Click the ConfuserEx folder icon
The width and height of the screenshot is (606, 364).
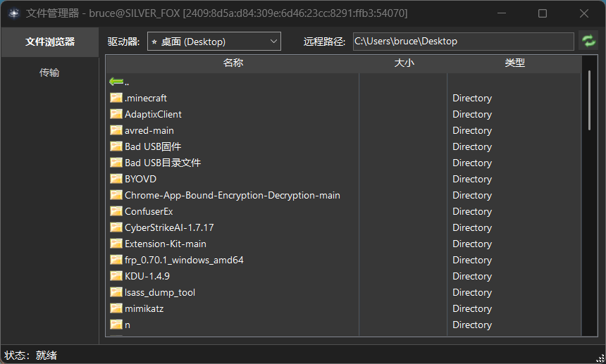coord(116,211)
